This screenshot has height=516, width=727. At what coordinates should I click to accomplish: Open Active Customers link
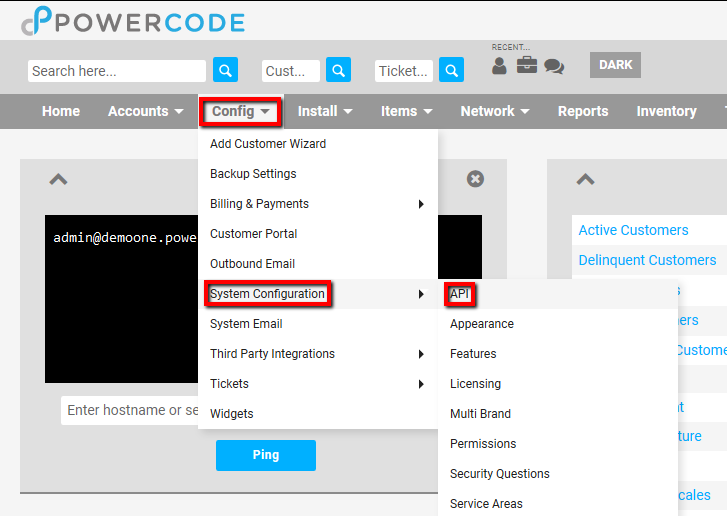click(633, 230)
